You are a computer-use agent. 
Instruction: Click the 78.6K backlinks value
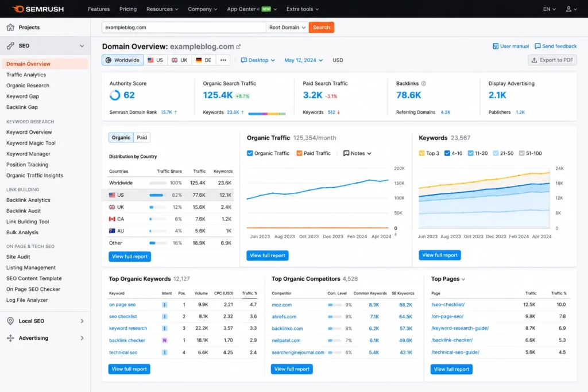pyautogui.click(x=408, y=95)
